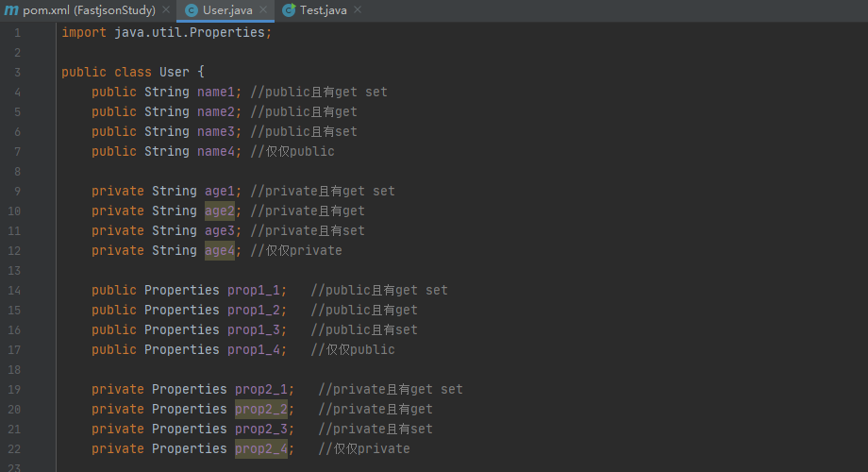Close the pom.xml (FastjsonStudy) tab

coord(166,10)
